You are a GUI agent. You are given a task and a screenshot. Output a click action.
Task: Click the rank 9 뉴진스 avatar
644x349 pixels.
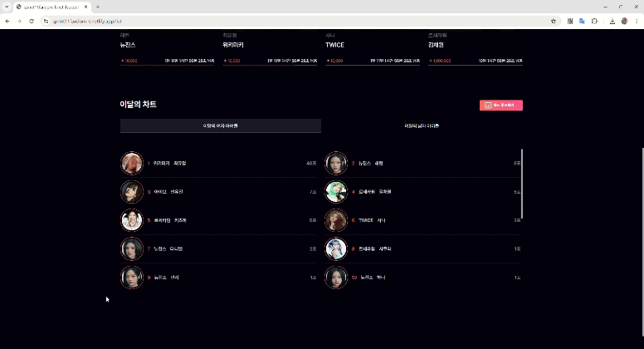(132, 278)
